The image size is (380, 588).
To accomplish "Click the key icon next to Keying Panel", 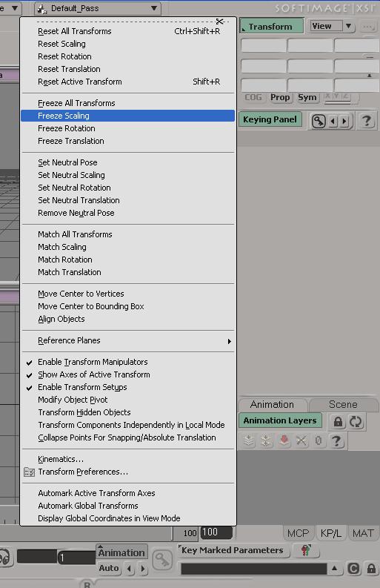I will [319, 121].
